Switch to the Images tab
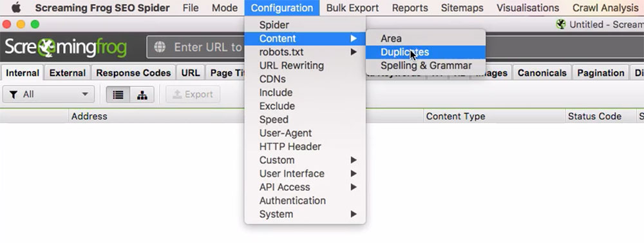644x243 pixels. coord(491,73)
